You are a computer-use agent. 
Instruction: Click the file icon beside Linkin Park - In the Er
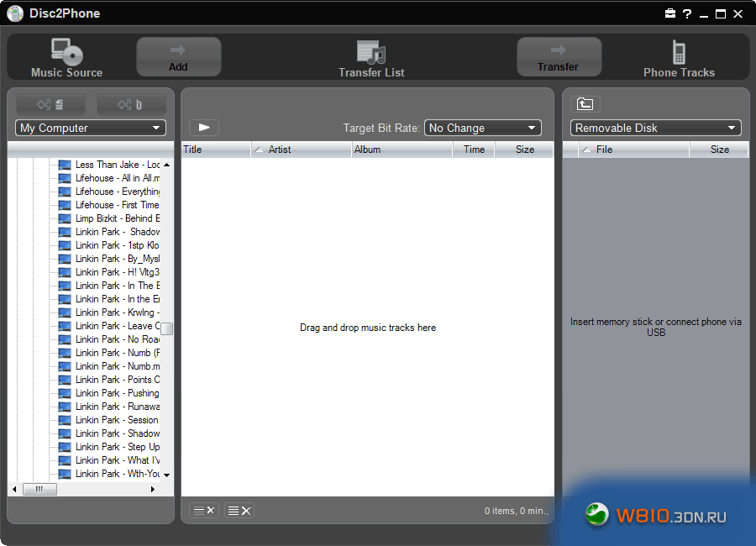point(65,300)
